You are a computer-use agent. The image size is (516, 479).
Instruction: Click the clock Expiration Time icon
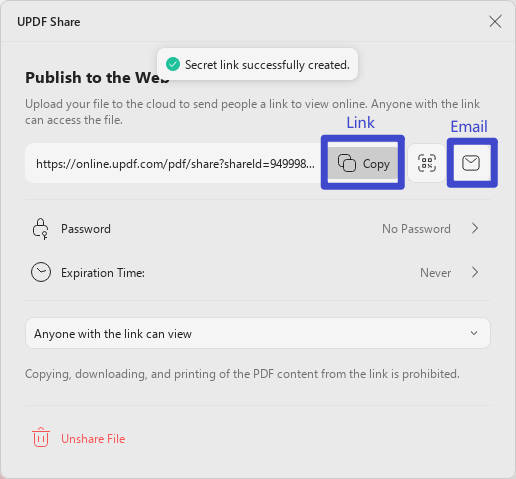tap(41, 272)
